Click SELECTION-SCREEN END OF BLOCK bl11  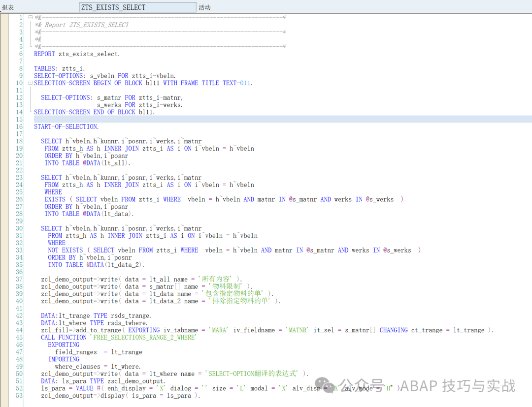pyautogui.click(x=94, y=112)
